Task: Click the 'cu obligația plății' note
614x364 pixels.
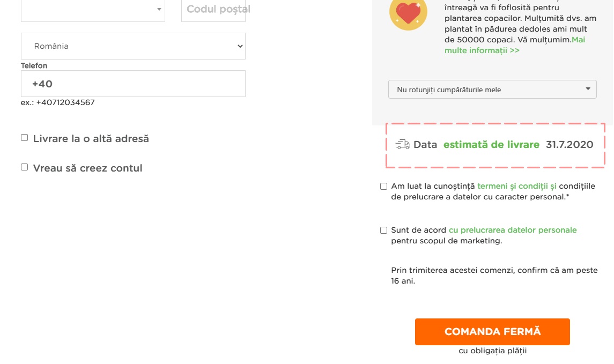Action: tap(493, 351)
